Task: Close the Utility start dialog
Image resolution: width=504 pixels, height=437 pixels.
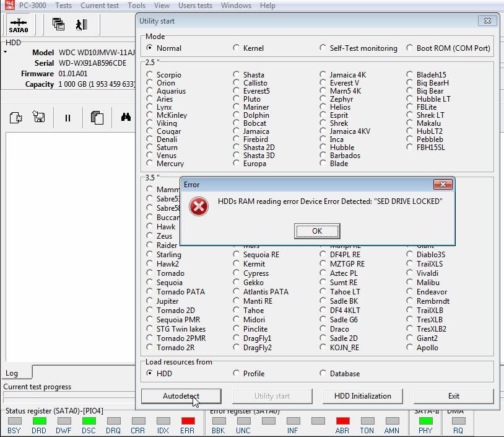Action: (487, 21)
